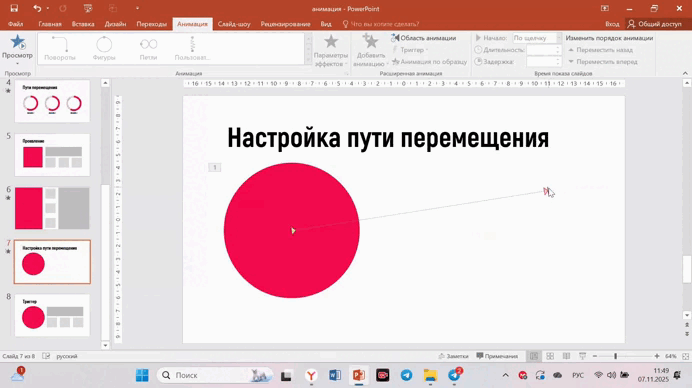Toggle the Область анимации pane
Screen dimensions: 692x388
point(424,38)
